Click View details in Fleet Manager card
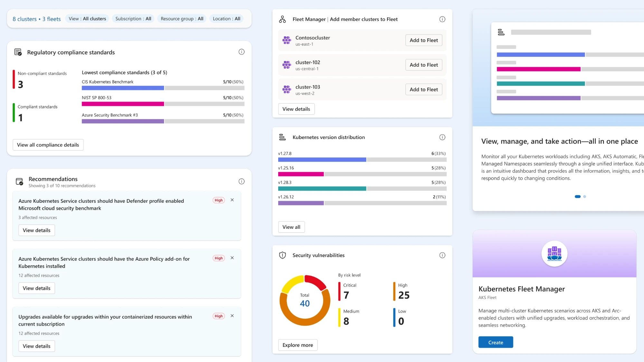Screen dimensions: 644x362 click(x=296, y=109)
